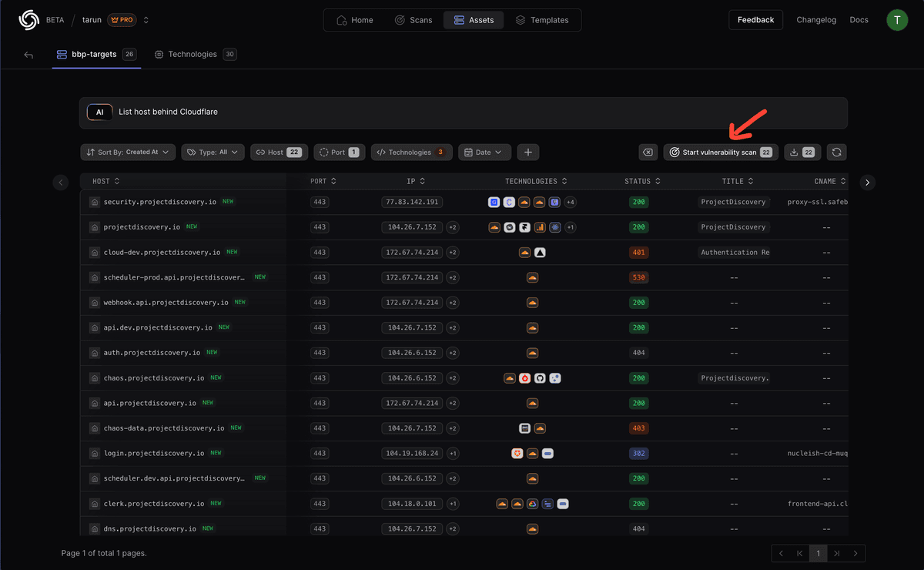Viewport: 924px width, 570px height.
Task: Open the Sort By Created At dropdown
Action: point(127,152)
